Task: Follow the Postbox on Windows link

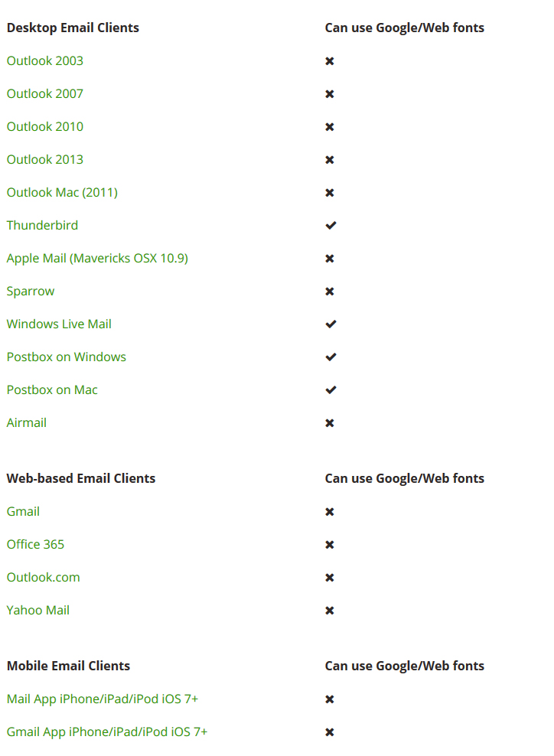Action: (x=67, y=357)
